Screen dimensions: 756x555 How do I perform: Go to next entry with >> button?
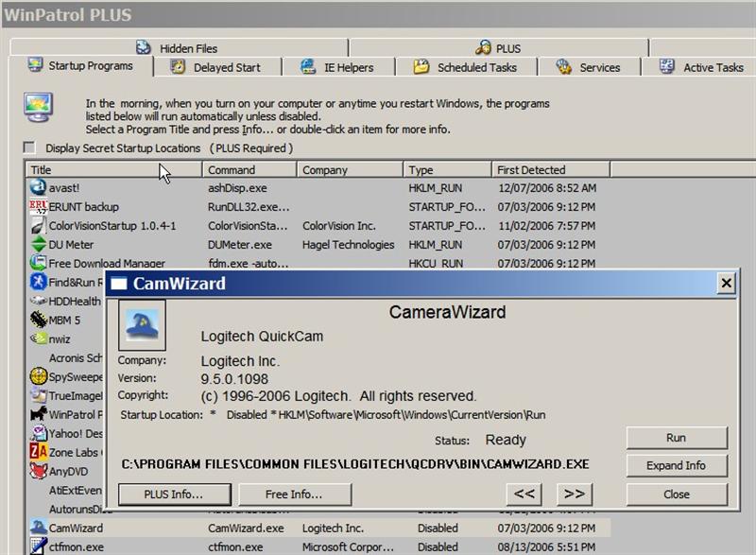[x=575, y=494]
